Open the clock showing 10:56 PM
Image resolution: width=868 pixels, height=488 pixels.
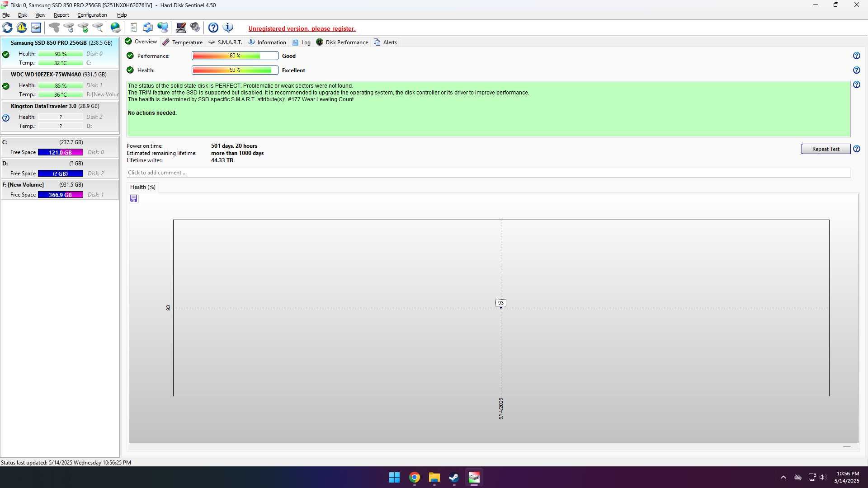(x=848, y=477)
